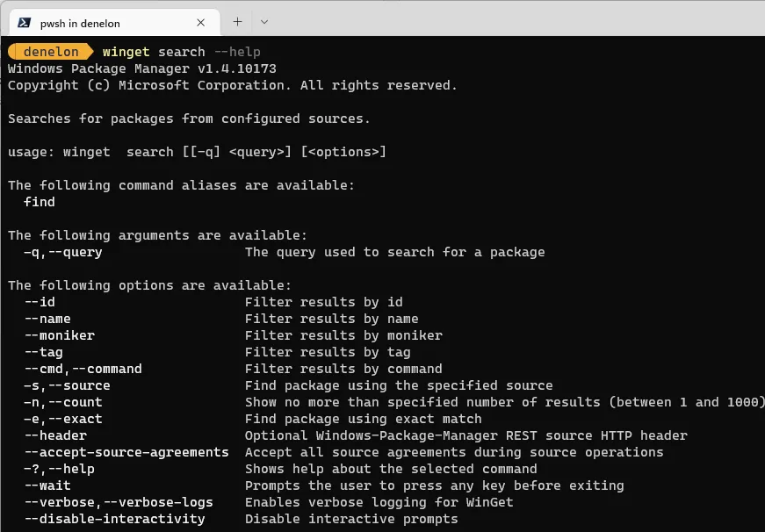Click the '--id' option
The height and width of the screenshot is (532, 765).
tap(40, 302)
